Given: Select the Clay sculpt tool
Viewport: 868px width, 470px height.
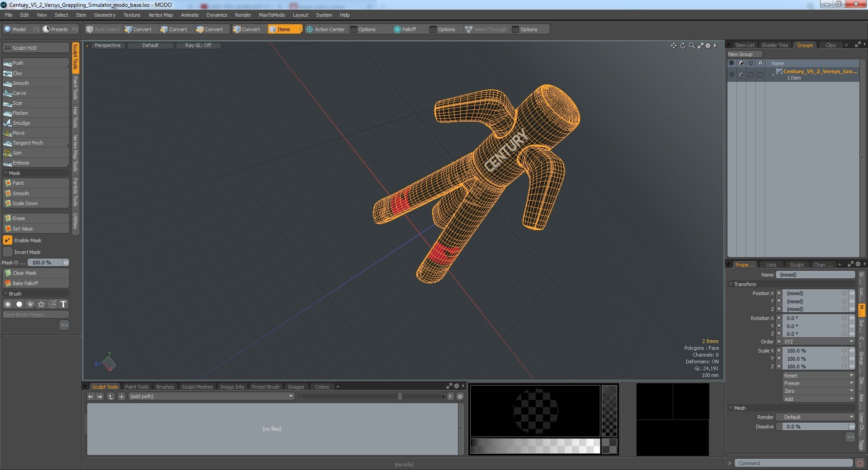Looking at the screenshot, I should 36,73.
